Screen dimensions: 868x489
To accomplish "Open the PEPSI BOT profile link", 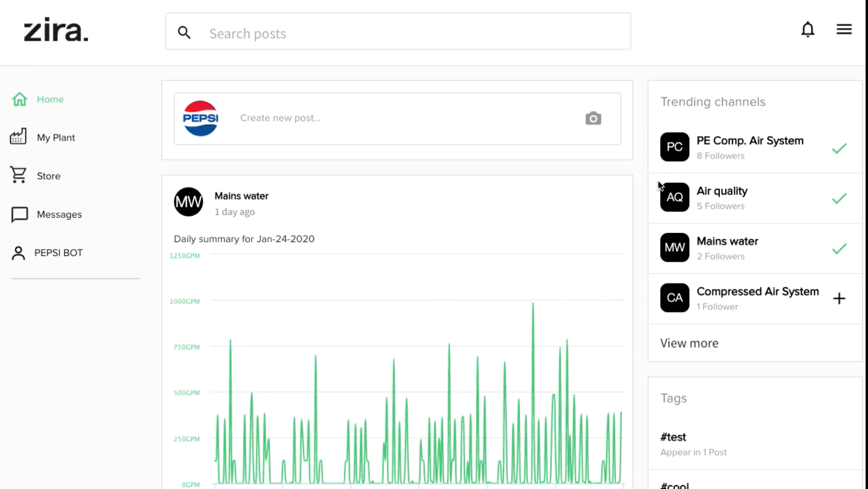I will 58,253.
